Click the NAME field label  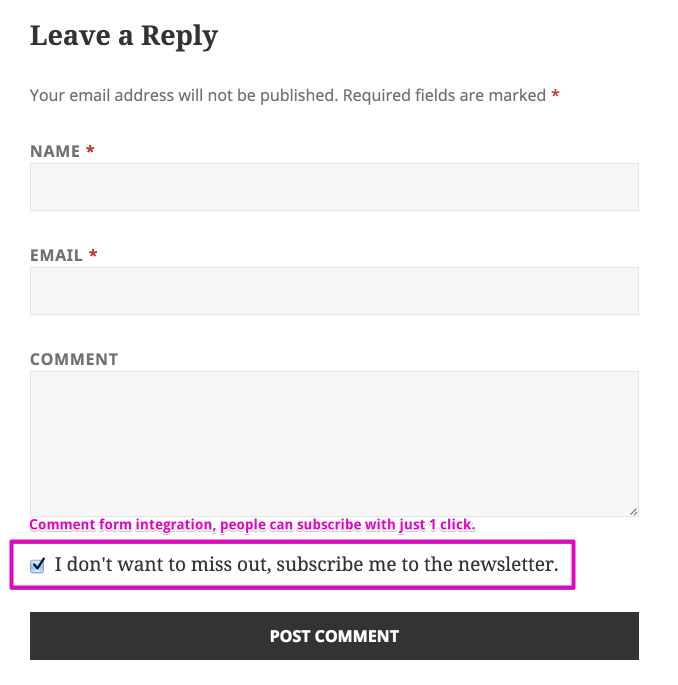(x=55, y=152)
